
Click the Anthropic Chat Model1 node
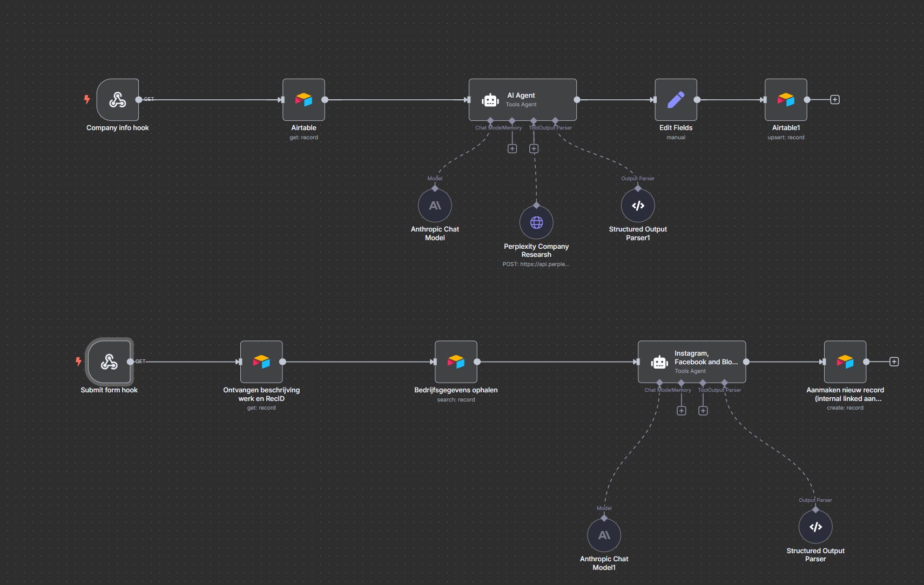(x=604, y=535)
